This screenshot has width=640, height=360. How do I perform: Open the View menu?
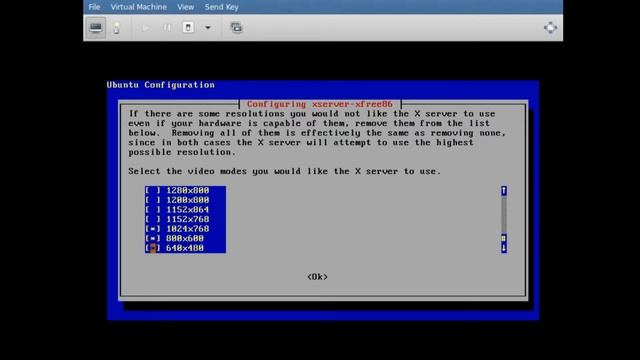(x=186, y=7)
